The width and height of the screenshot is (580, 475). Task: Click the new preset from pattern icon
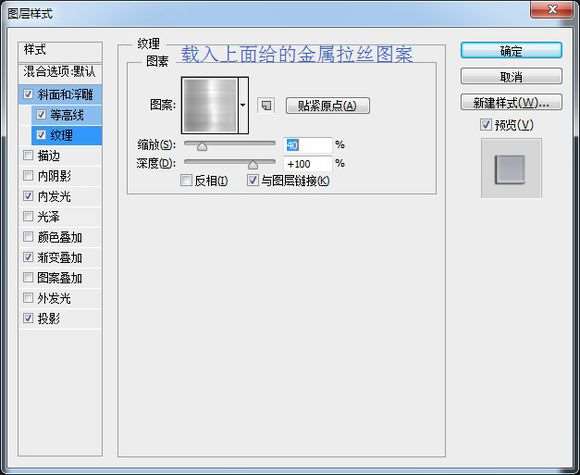coord(266,105)
